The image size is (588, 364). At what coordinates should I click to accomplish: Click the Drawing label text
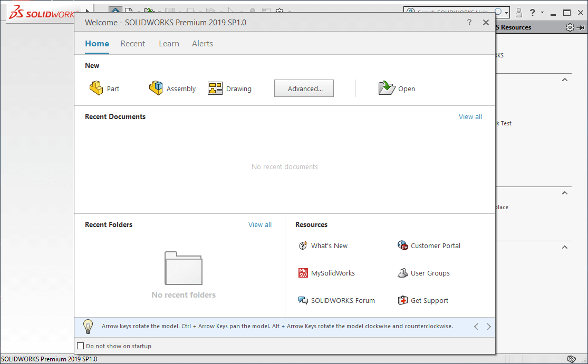point(239,88)
